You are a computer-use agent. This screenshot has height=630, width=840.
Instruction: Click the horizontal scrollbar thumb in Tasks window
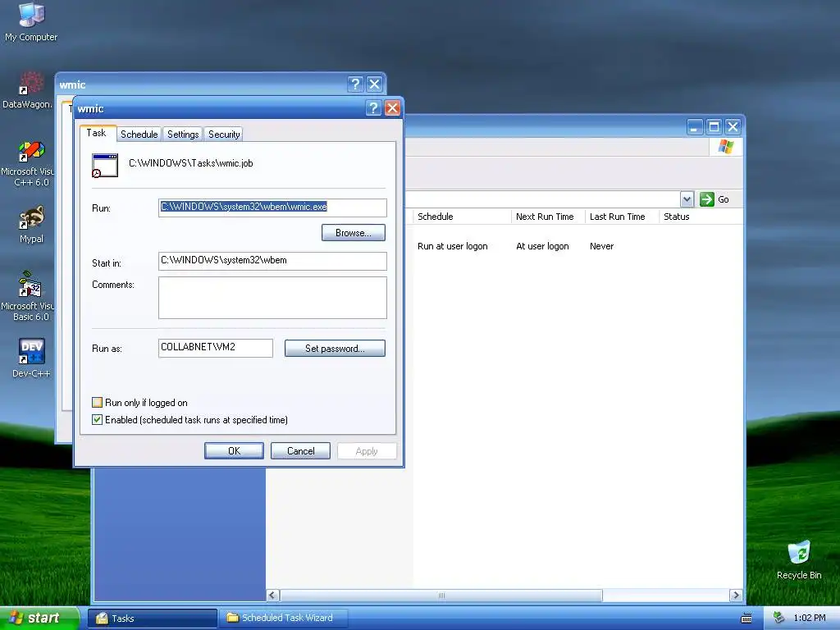[441, 596]
